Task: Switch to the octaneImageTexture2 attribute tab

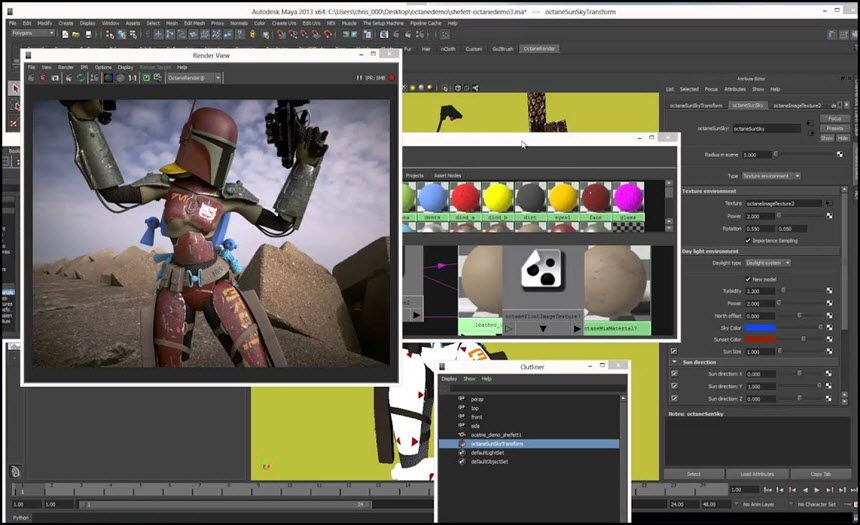Action: coord(797,105)
